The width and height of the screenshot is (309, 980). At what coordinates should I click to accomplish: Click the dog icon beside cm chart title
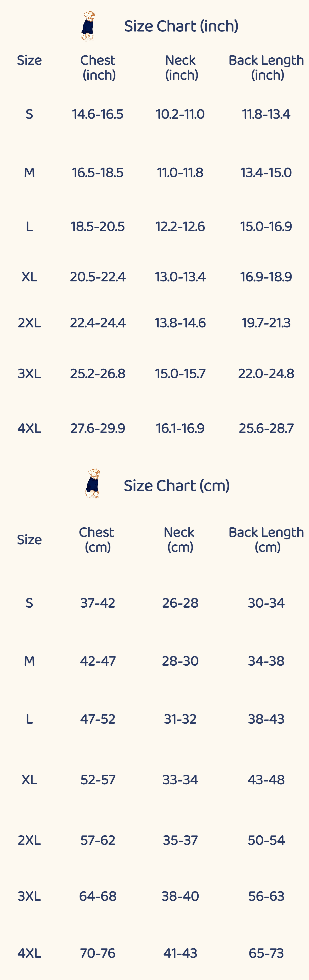pos(92,483)
